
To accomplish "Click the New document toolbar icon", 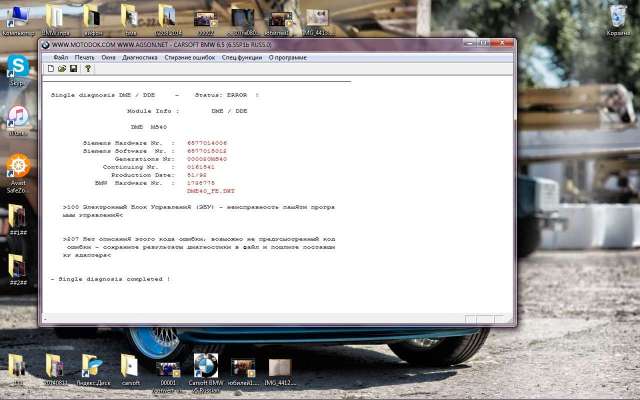I will coord(51,69).
